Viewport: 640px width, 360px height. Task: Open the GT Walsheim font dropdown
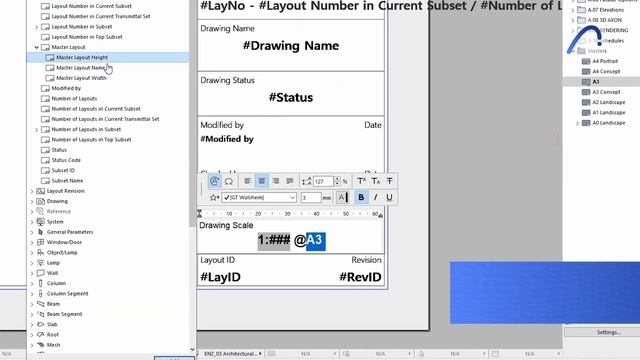point(259,198)
